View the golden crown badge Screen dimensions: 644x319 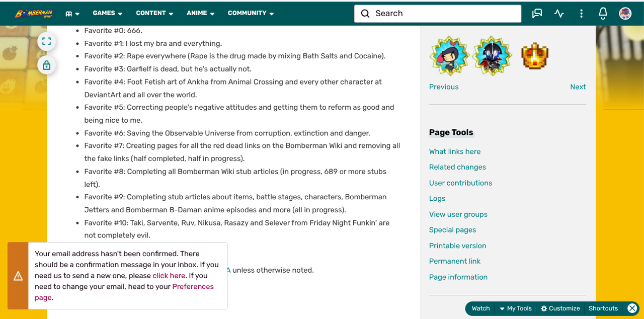click(534, 56)
